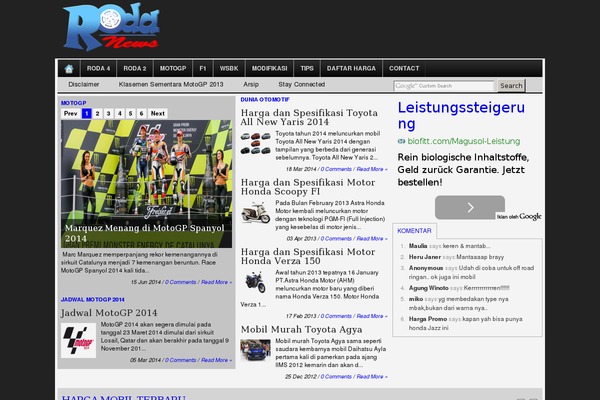
Task: Click the Honda Verza motorcycle thumbnail
Action: tap(255, 282)
